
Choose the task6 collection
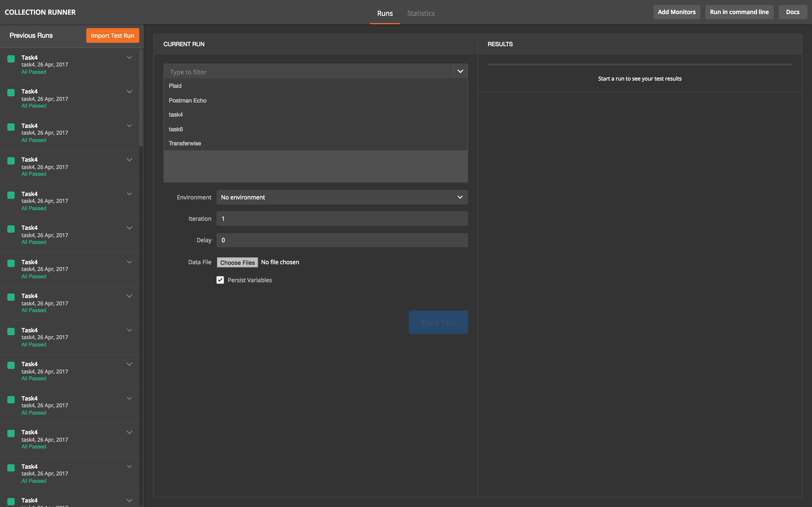(176, 129)
